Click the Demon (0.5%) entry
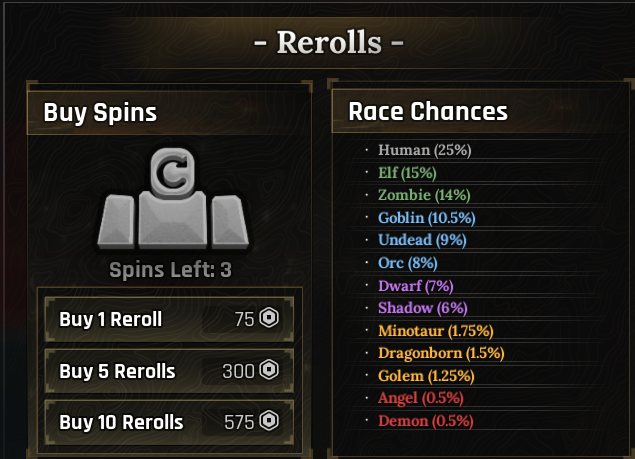Image resolution: width=635 pixels, height=459 pixels. pyautogui.click(x=426, y=421)
